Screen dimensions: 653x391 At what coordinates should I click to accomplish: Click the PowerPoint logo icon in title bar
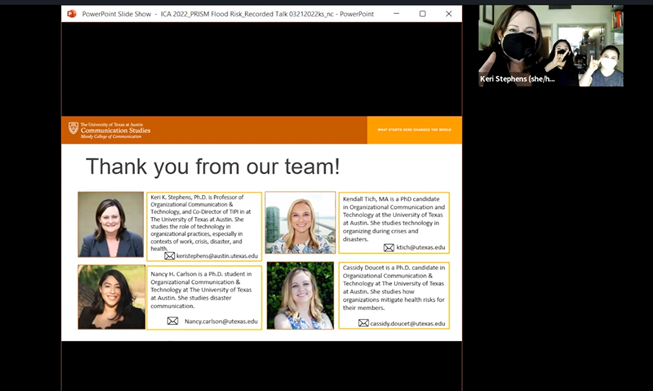[x=72, y=14]
